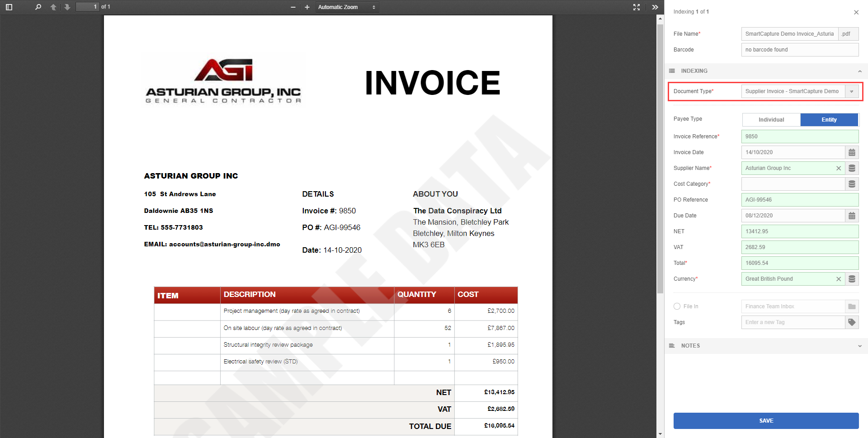Click the INDEXING section list icon

click(x=672, y=71)
